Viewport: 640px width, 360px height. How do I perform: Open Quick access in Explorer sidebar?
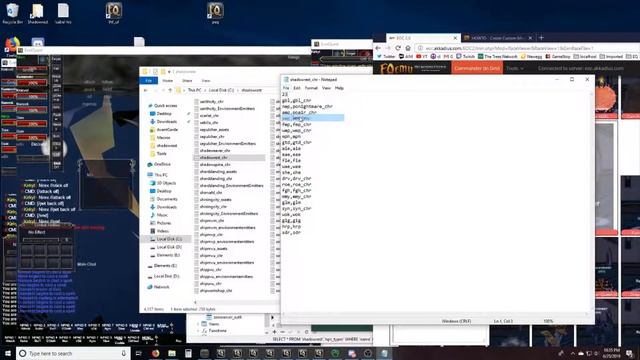point(165,106)
